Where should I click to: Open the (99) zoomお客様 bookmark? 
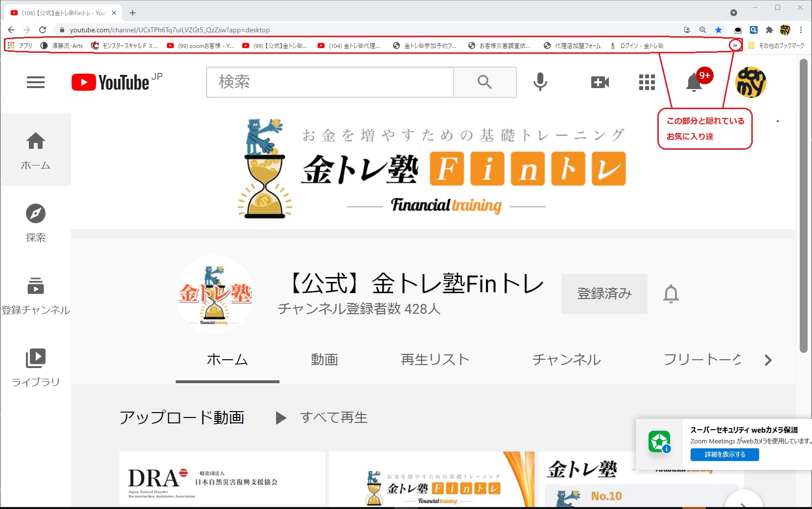[201, 46]
